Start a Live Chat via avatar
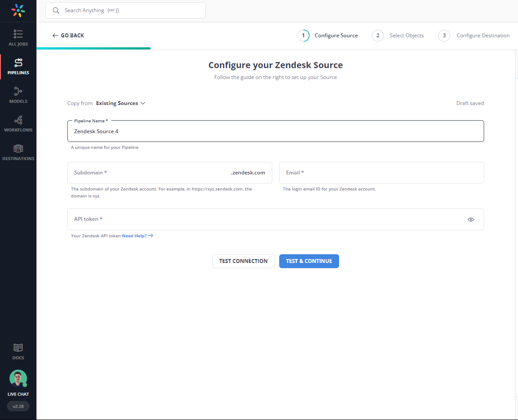 coord(18,378)
